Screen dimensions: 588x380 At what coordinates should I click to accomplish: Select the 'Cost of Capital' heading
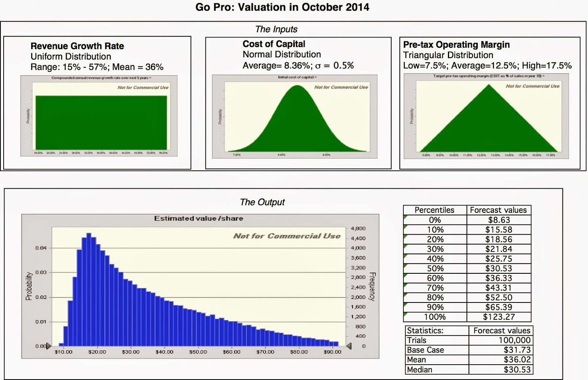point(274,44)
